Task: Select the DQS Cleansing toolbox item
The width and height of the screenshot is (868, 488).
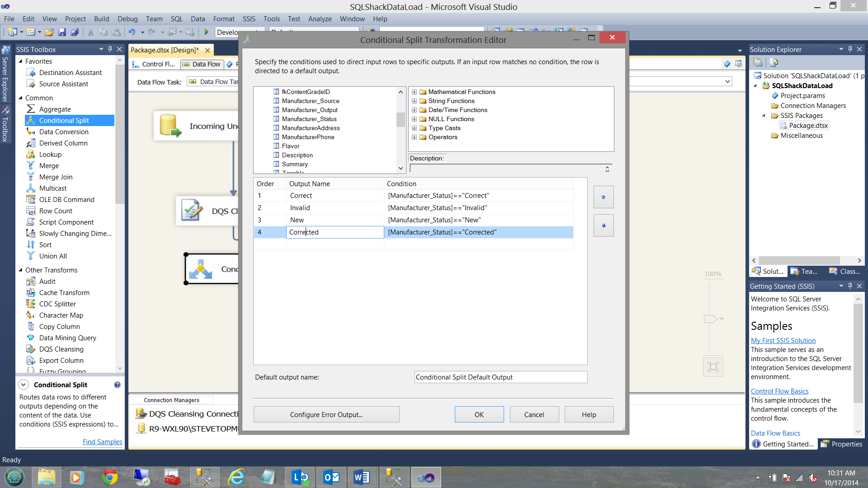Action: click(61, 349)
